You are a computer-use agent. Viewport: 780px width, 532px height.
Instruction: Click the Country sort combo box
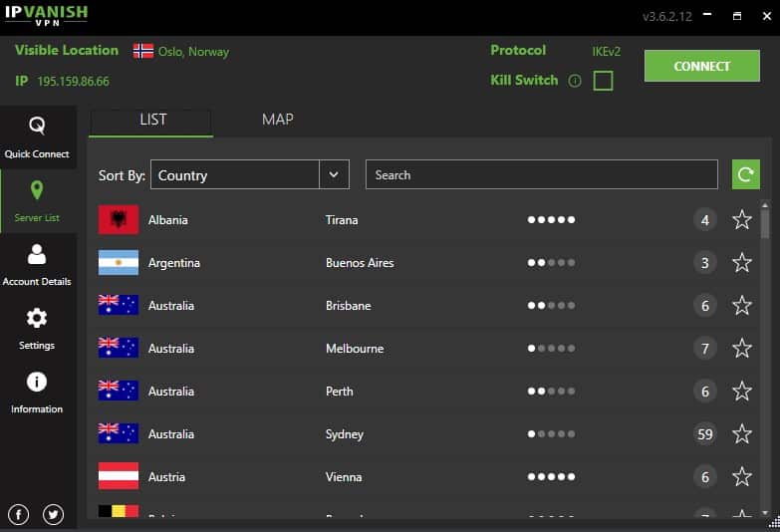tap(250, 174)
